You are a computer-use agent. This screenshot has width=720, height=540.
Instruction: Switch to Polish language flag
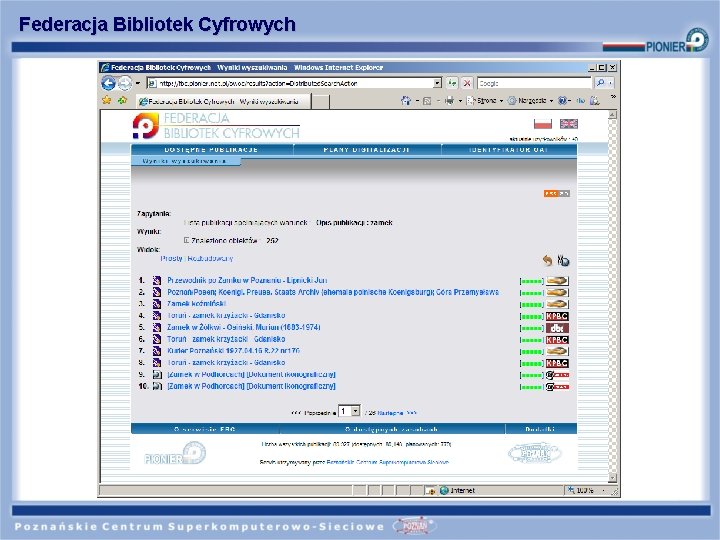[543, 124]
